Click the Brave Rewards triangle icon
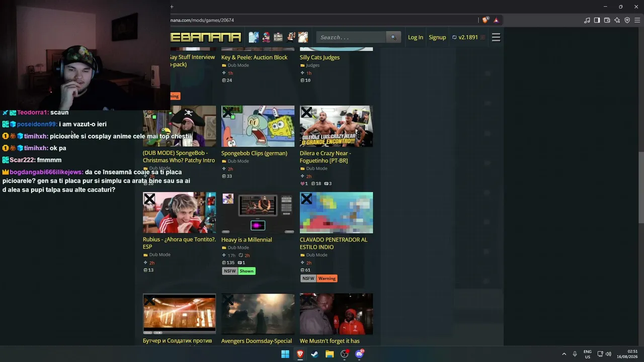 [496, 20]
